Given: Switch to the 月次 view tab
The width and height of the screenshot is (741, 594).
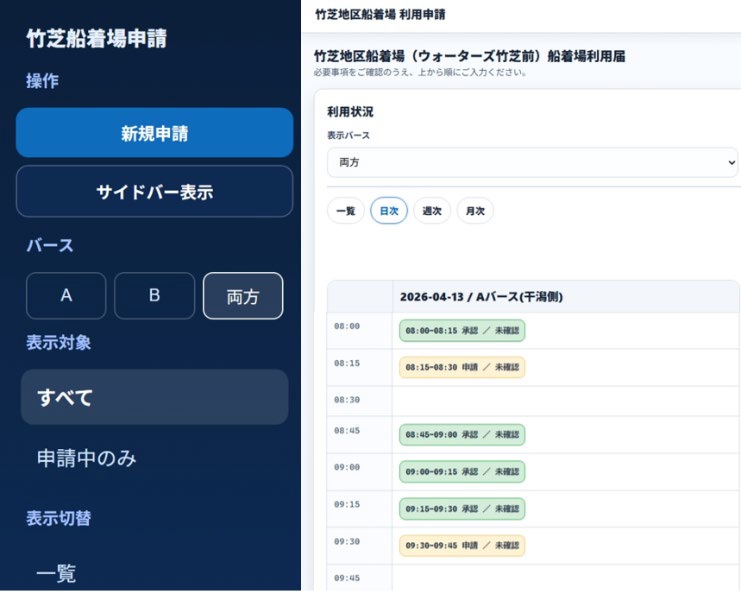Looking at the screenshot, I should [475, 211].
